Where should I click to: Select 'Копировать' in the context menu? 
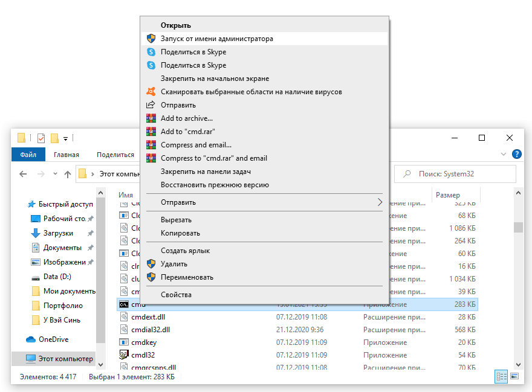(180, 233)
